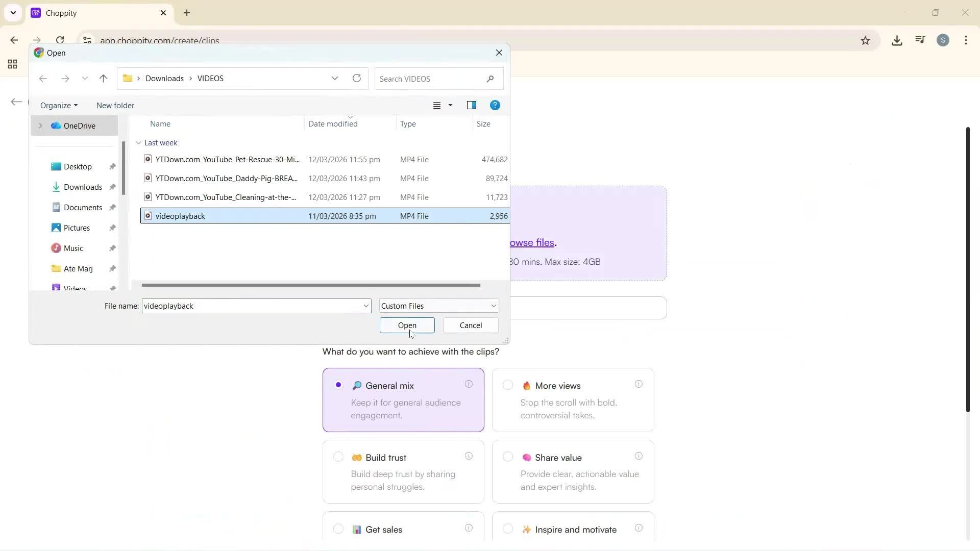Click the search icon in the VIDEOS search box

pos(489,79)
